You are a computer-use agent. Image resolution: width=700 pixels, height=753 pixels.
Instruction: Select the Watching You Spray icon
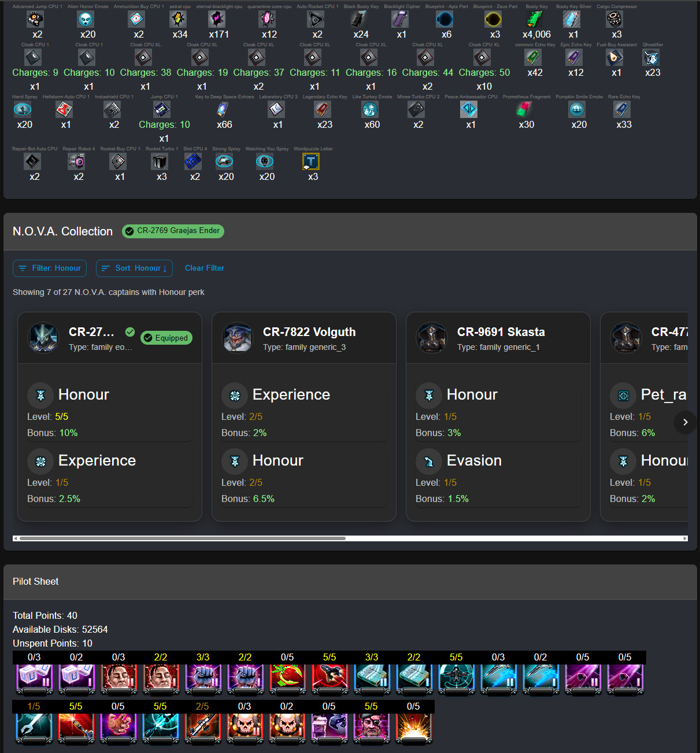pos(265,162)
